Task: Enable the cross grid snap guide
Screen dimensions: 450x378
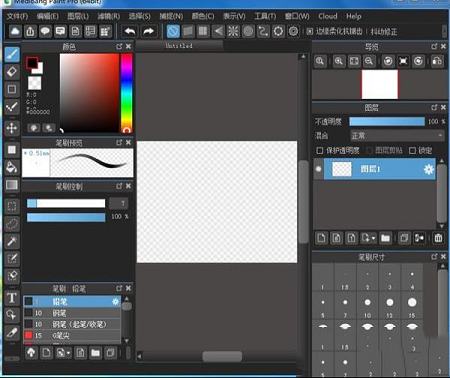Action: 203,32
